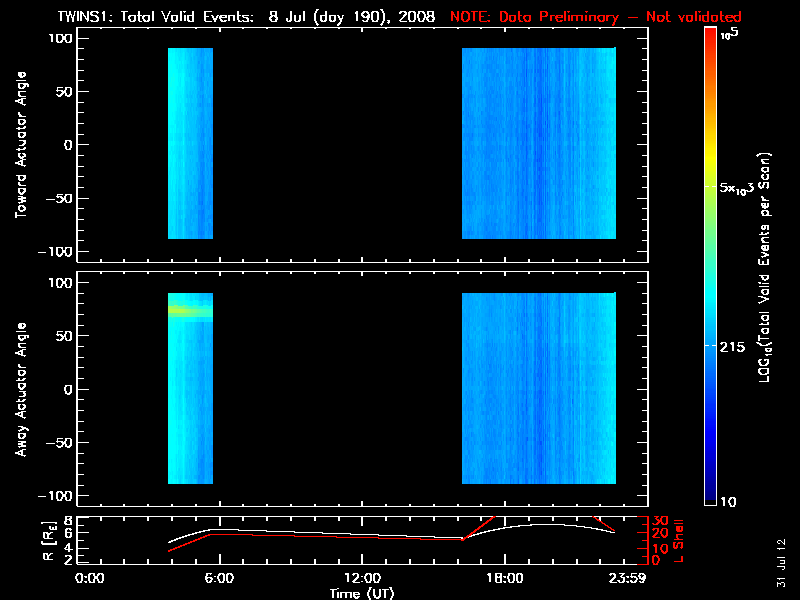Click the yellow-green band in the Away panel
This screenshot has height=600, width=800.
tap(190, 311)
